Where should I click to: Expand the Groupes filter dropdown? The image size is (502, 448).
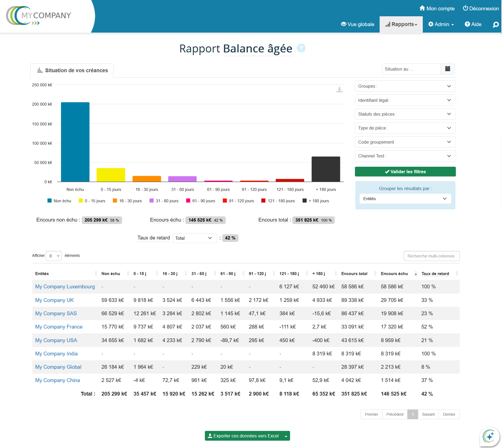405,86
